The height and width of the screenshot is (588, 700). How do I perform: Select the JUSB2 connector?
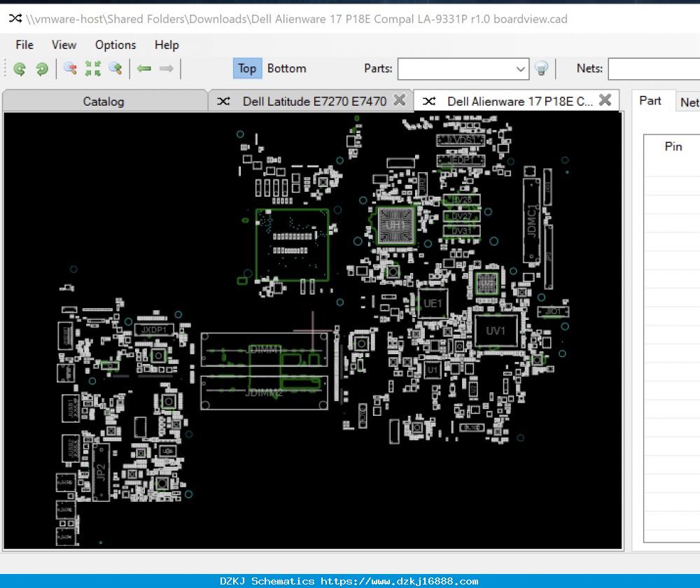coord(71,448)
